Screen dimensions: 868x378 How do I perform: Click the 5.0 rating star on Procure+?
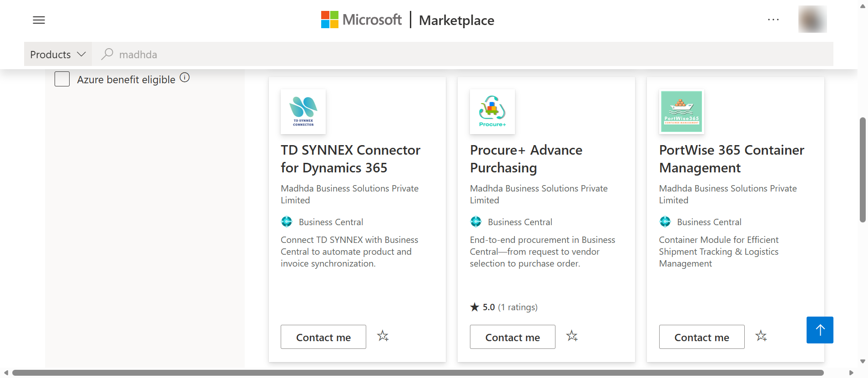pyautogui.click(x=474, y=307)
